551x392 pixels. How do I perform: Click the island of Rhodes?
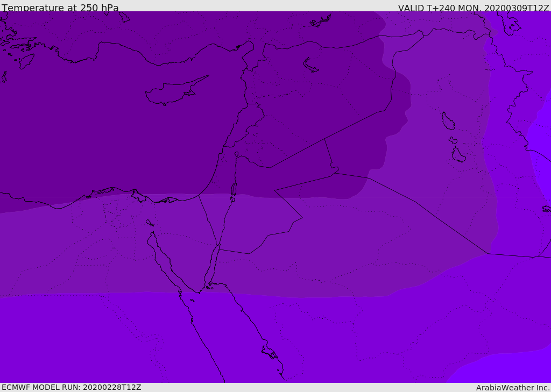pos(26,61)
